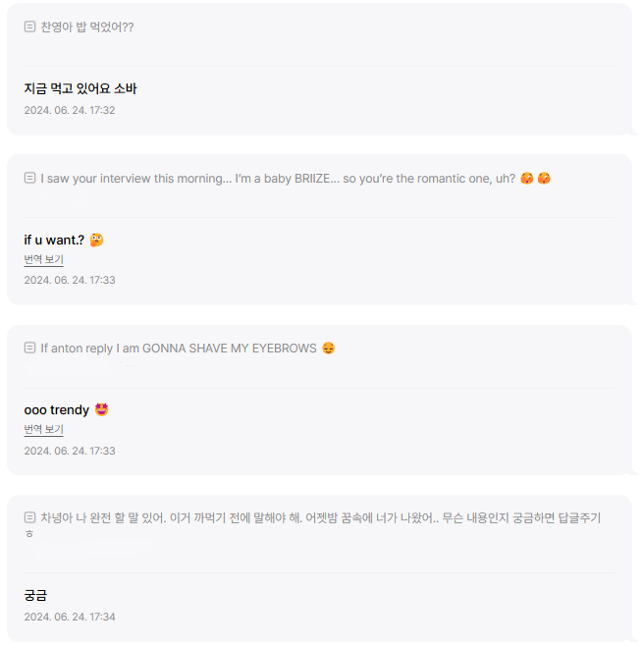The image size is (644, 646).
Task: Click the note icon before "I saw your interview"
Action: click(x=29, y=179)
